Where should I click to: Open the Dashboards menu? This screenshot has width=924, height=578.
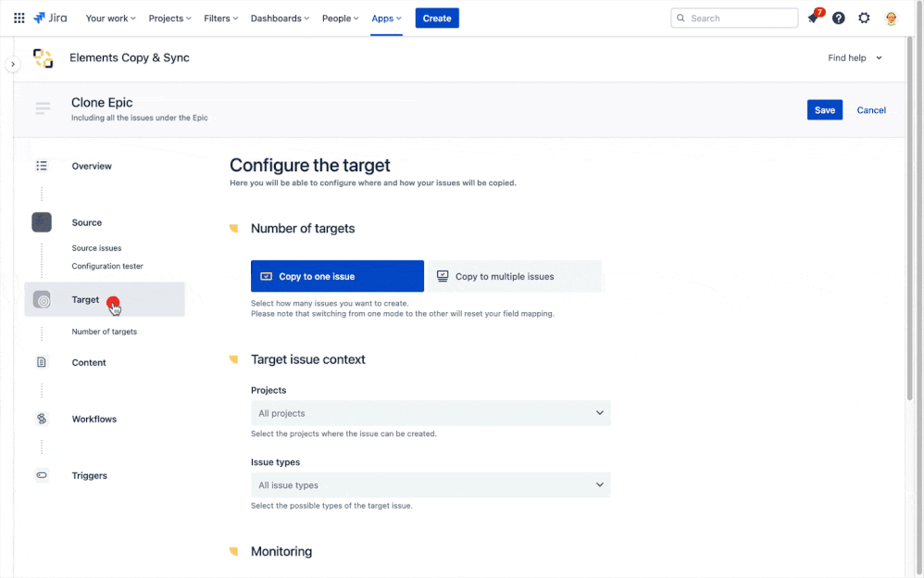(280, 19)
